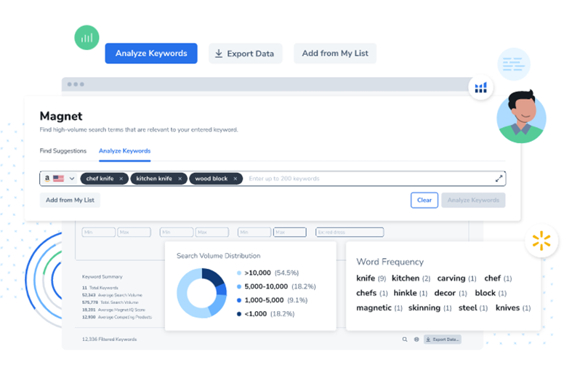Click the kitchen knife keyword chip
This screenshot has height=378, width=588.
(158, 179)
